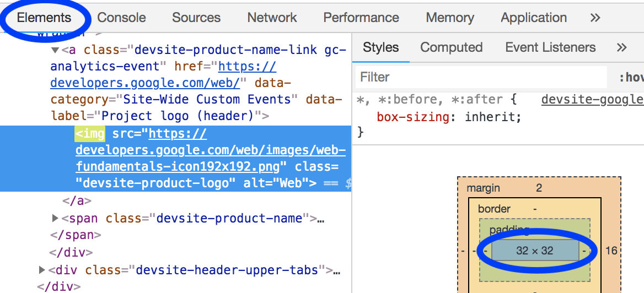
Task: Open the devsite-google stylesheet source link
Action: tap(592, 100)
